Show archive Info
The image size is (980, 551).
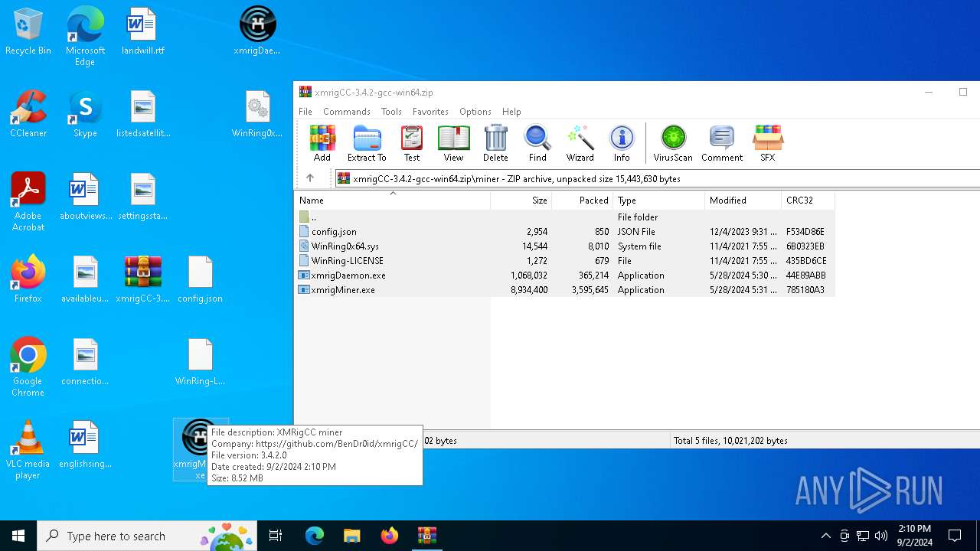(622, 143)
